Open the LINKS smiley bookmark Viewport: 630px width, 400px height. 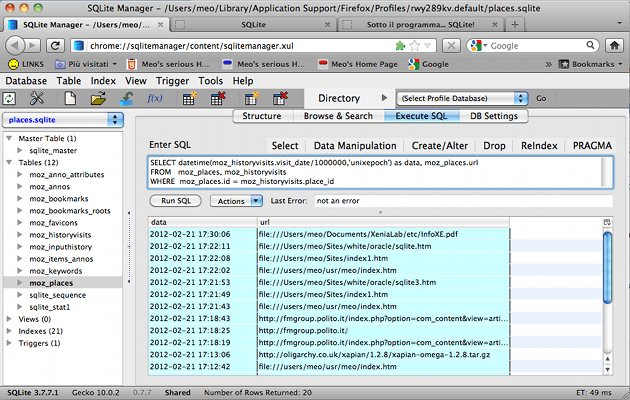[26, 64]
